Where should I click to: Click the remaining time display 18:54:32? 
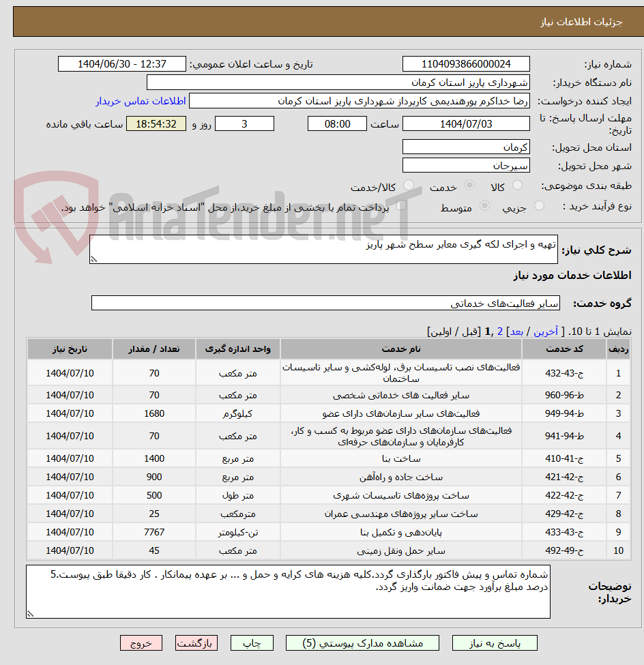156,123
